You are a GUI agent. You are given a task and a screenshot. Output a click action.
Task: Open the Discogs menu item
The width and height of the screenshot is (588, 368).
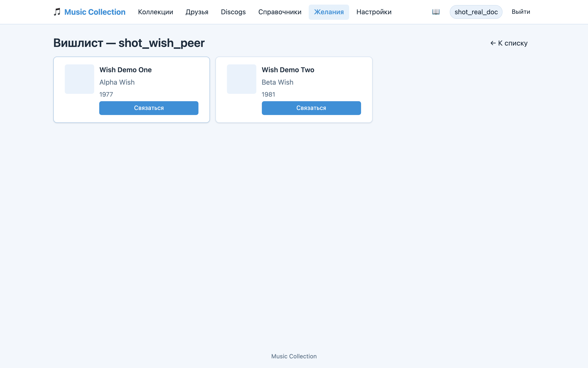point(233,12)
